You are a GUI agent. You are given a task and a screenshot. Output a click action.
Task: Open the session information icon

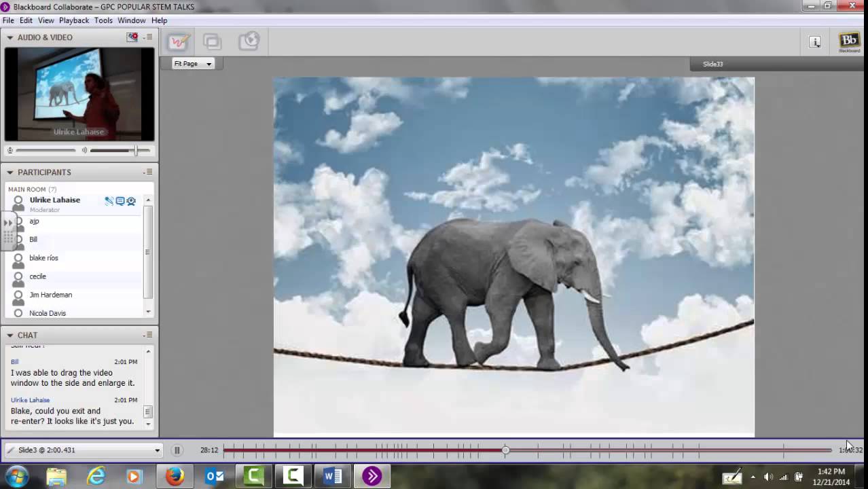click(x=815, y=42)
